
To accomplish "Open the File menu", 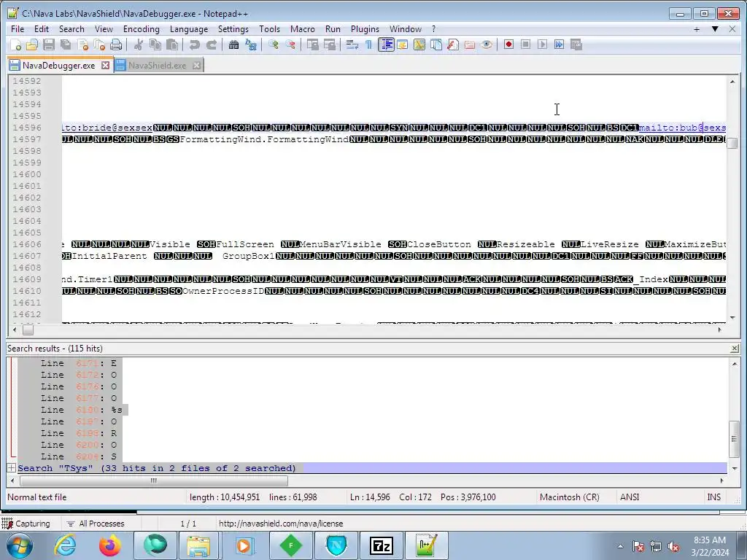I will coord(18,29).
